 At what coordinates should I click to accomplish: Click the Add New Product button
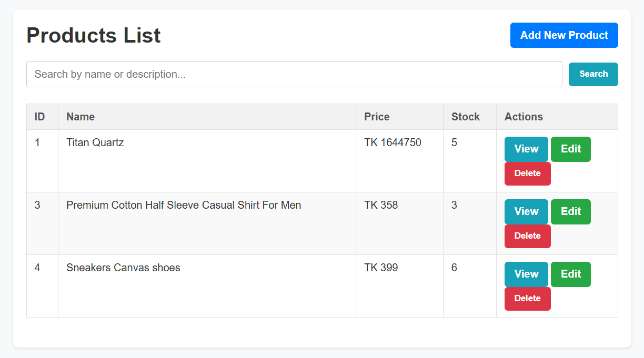pyautogui.click(x=564, y=35)
